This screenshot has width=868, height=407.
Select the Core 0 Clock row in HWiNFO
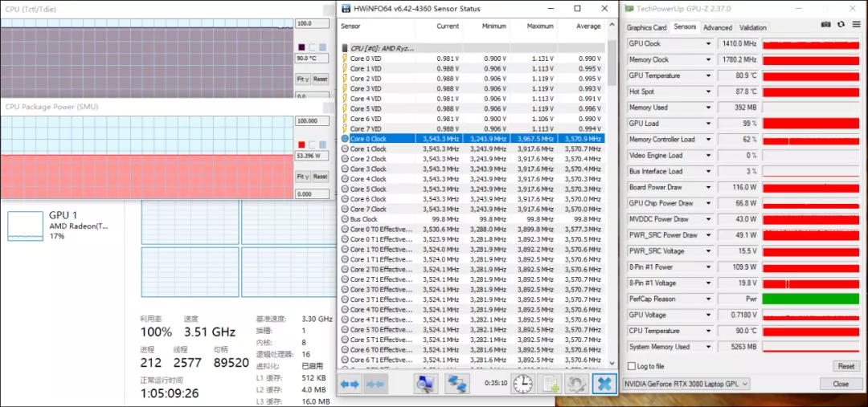pos(471,139)
